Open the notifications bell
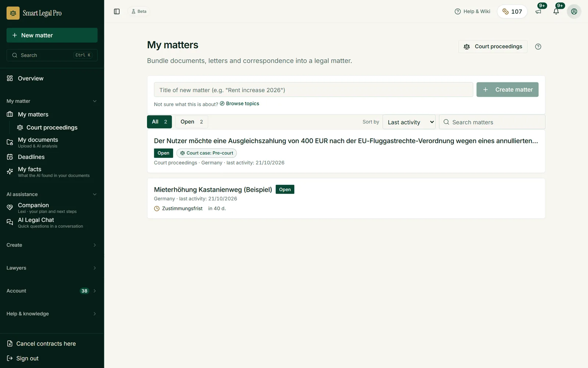This screenshot has height=368, width=588. click(x=556, y=11)
